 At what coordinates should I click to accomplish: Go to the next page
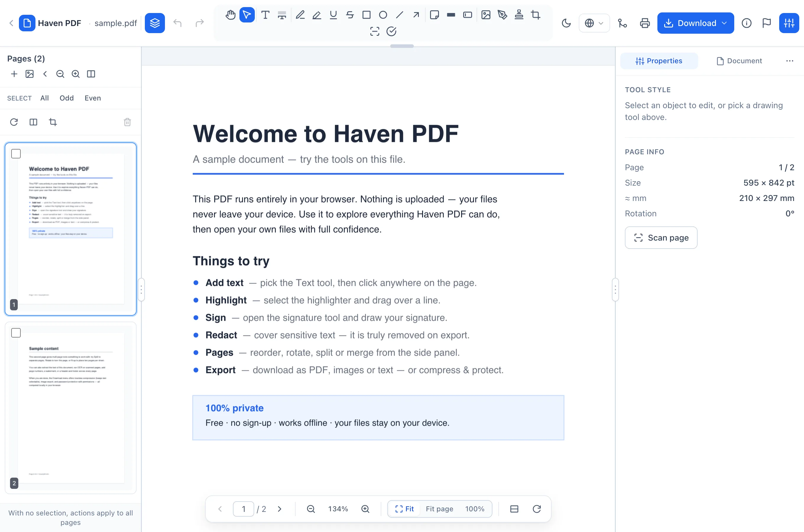(x=280, y=509)
